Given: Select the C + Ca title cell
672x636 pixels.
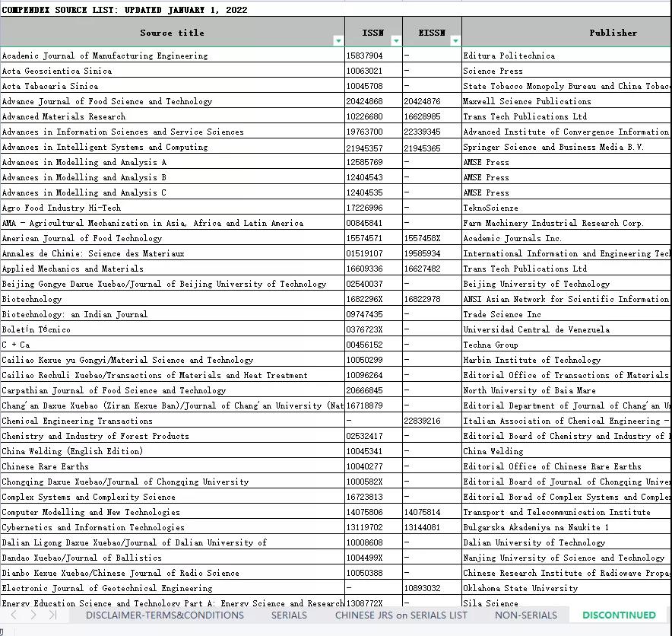Looking at the screenshot, I should pos(173,345).
